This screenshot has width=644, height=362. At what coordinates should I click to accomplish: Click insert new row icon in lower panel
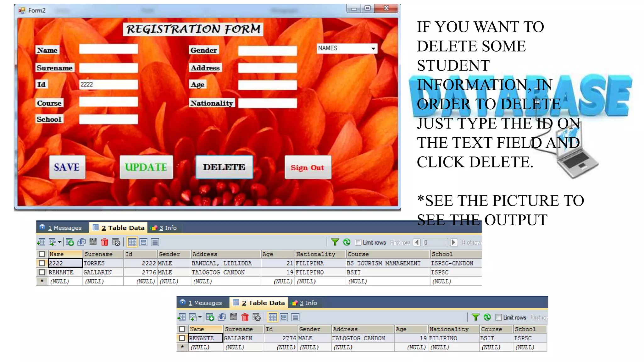coord(210,317)
